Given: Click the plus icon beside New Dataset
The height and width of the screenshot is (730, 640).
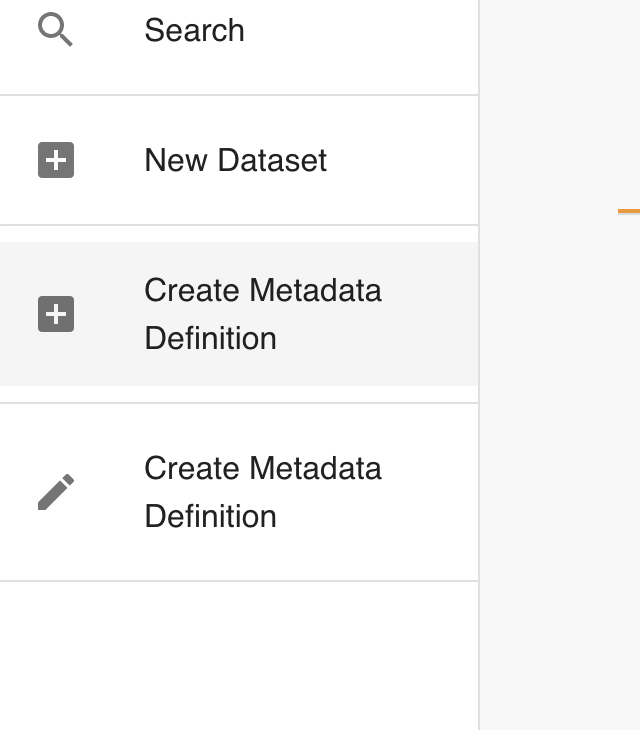Looking at the screenshot, I should click(x=56, y=160).
